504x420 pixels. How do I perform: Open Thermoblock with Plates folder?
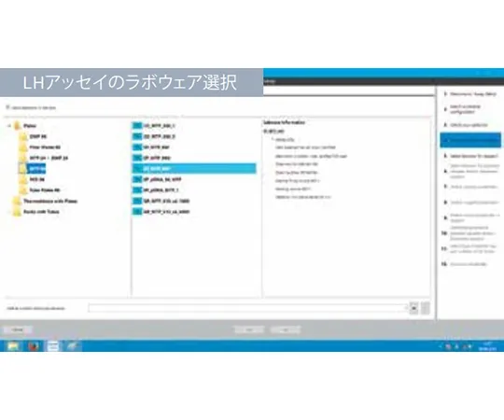[x=50, y=202]
